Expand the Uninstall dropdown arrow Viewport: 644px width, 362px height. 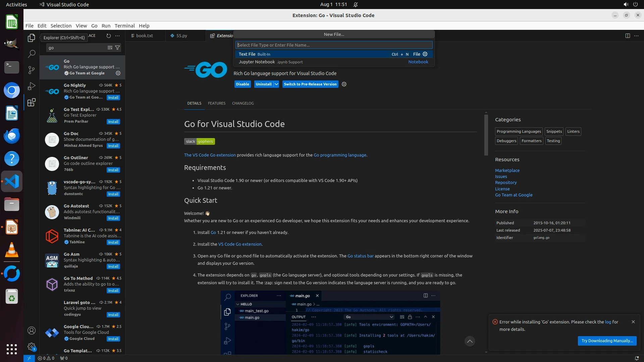click(276, 84)
